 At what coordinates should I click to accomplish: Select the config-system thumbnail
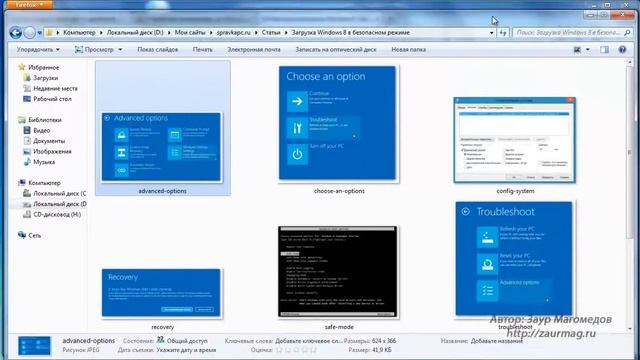(515, 140)
